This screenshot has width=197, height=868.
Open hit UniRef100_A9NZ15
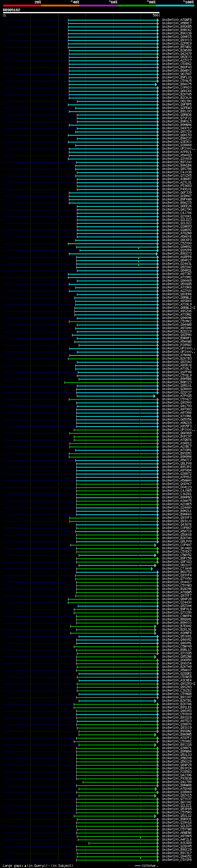click(176, 423)
